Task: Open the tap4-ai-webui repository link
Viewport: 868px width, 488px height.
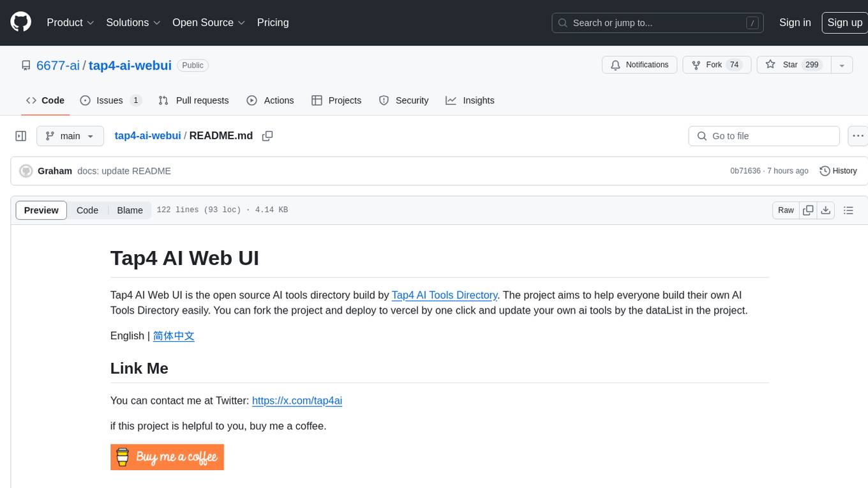Action: tap(130, 65)
